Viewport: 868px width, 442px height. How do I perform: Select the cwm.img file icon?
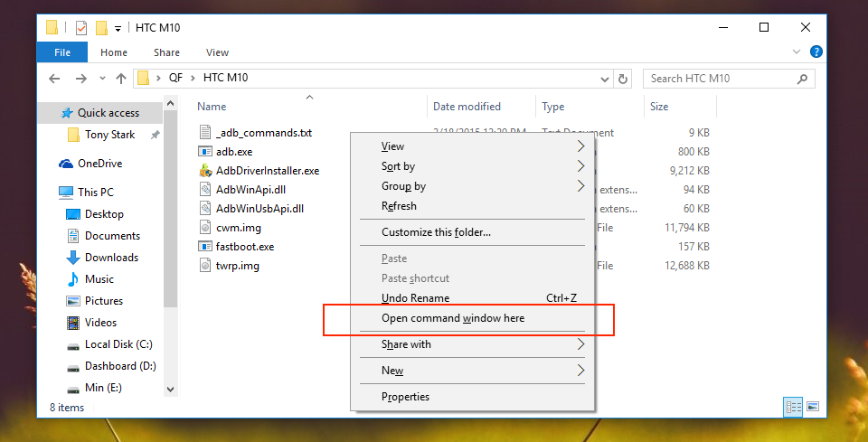pyautogui.click(x=205, y=228)
